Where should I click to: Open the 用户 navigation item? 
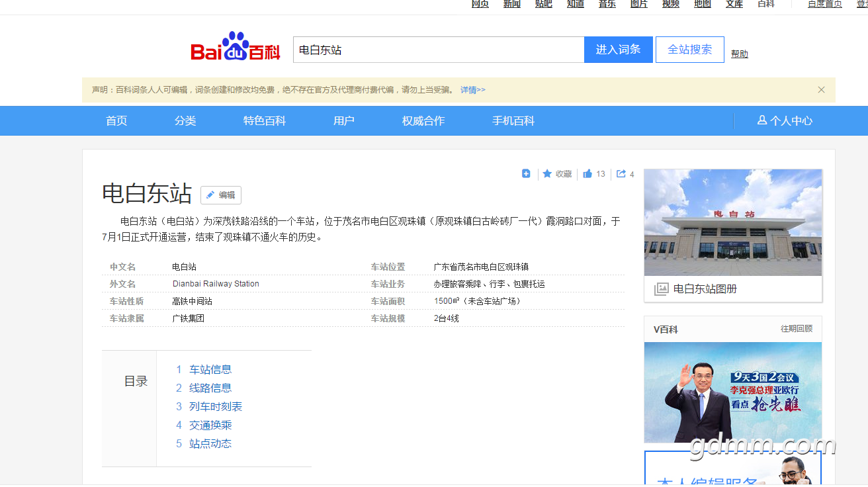pos(344,120)
